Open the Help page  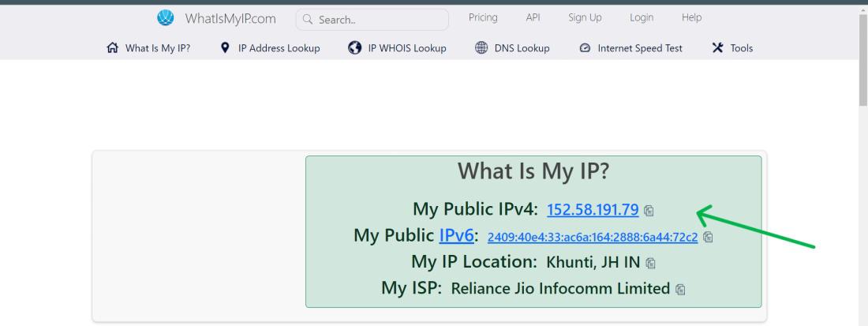(692, 17)
